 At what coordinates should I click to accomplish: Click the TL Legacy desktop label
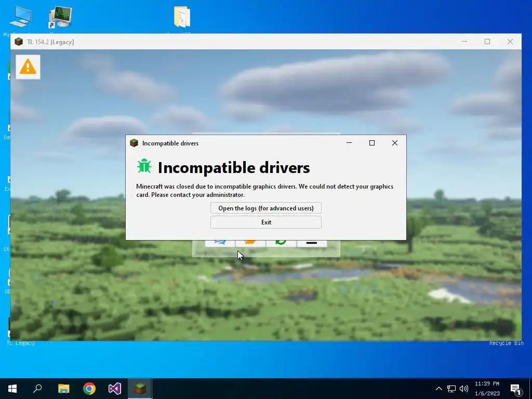pyautogui.click(x=20, y=343)
